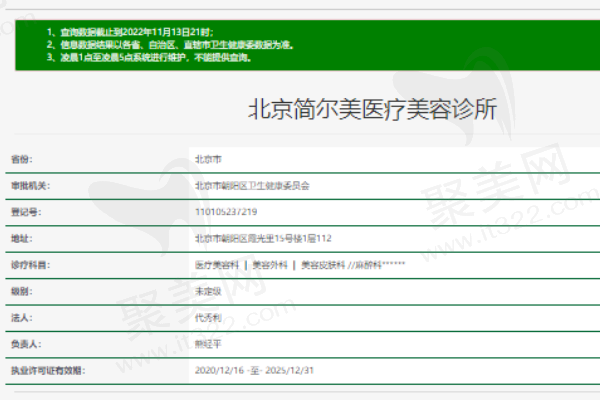Click notice line 1 about 2022年11月13日21时
The width and height of the screenshot is (600, 400).
point(130,32)
